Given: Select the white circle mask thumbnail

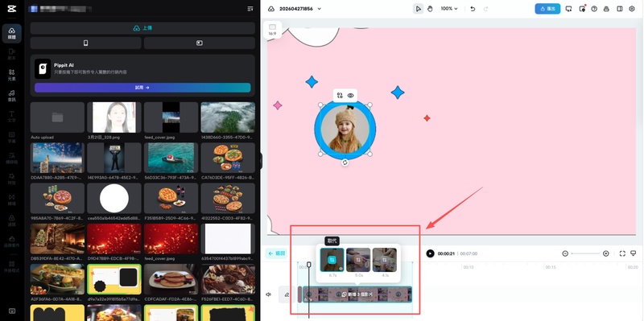Looking at the screenshot, I should point(114,198).
